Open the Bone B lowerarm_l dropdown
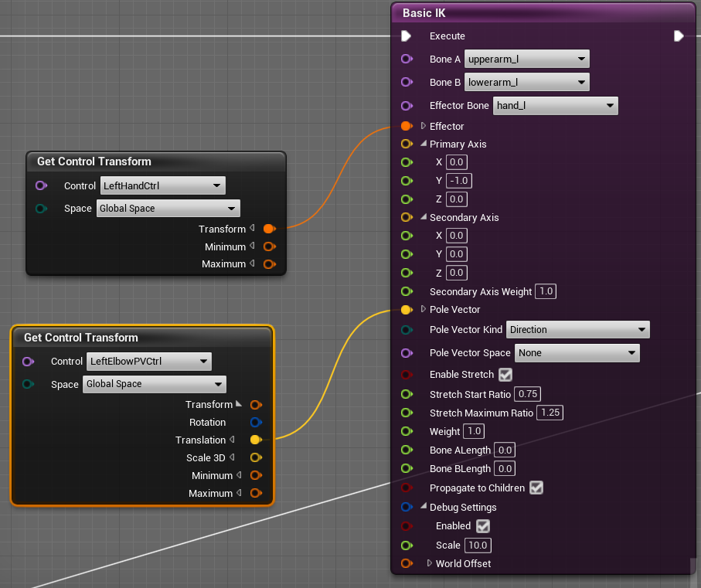This screenshot has width=701, height=588. [526, 82]
